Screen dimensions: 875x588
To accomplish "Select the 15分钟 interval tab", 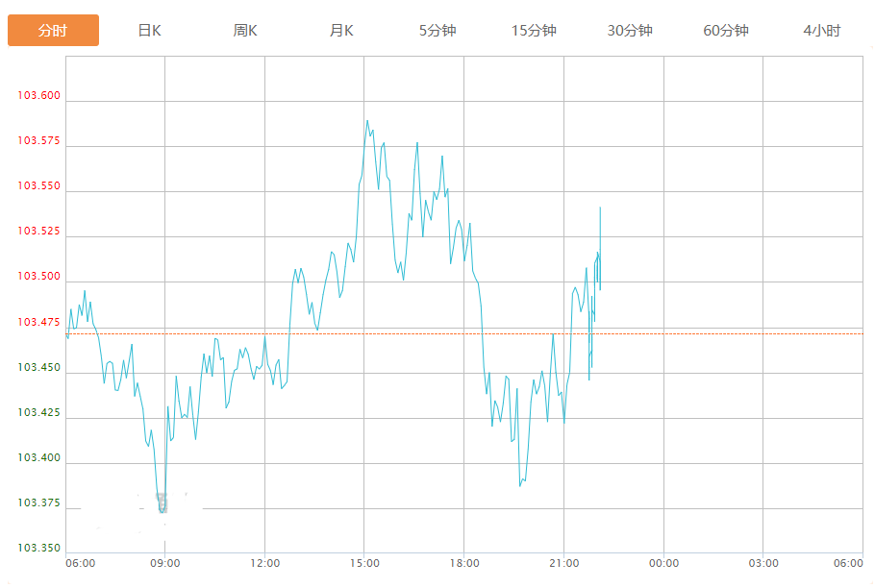I will [x=534, y=31].
